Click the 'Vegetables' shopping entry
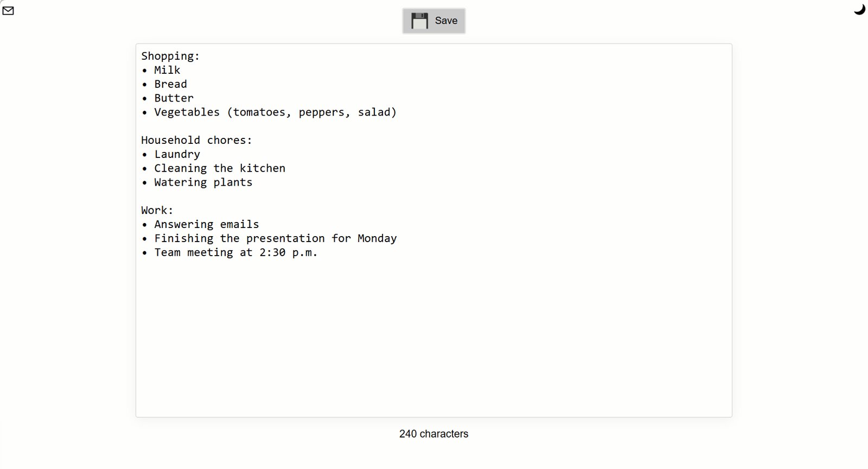Viewport: 868px width, 469px height. tap(187, 112)
